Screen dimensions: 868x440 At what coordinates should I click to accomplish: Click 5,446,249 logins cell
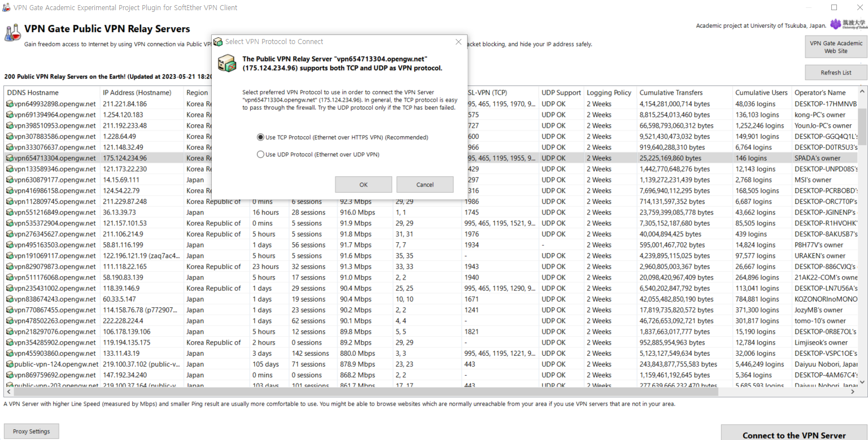(760, 364)
